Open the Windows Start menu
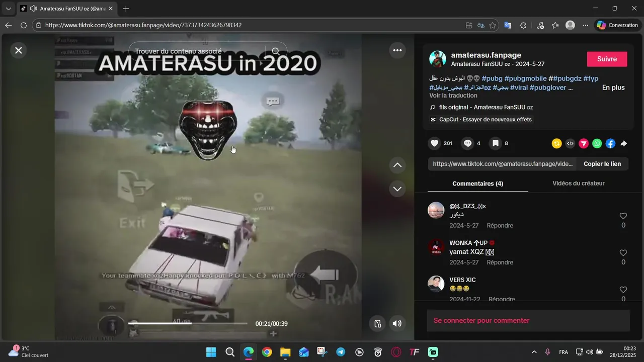This screenshot has height=362, width=644. (211, 352)
